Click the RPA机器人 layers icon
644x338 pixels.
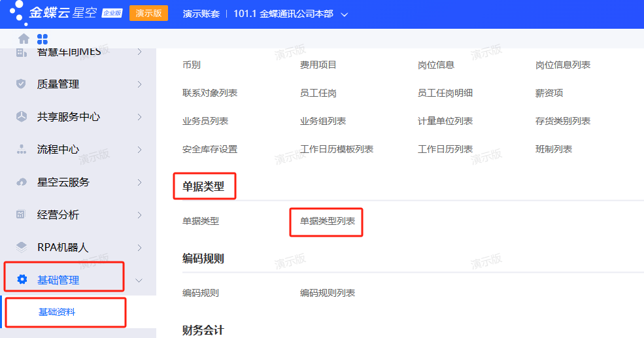tap(22, 247)
